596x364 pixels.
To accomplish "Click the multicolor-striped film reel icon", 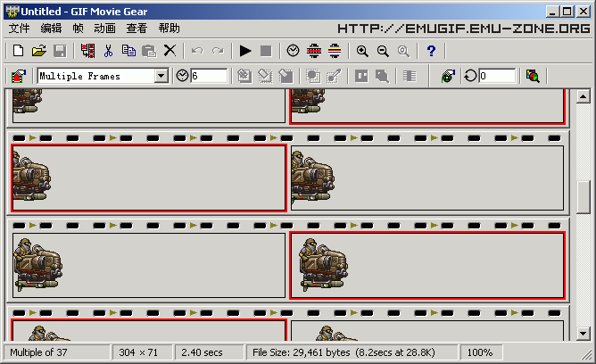I will coord(335,51).
